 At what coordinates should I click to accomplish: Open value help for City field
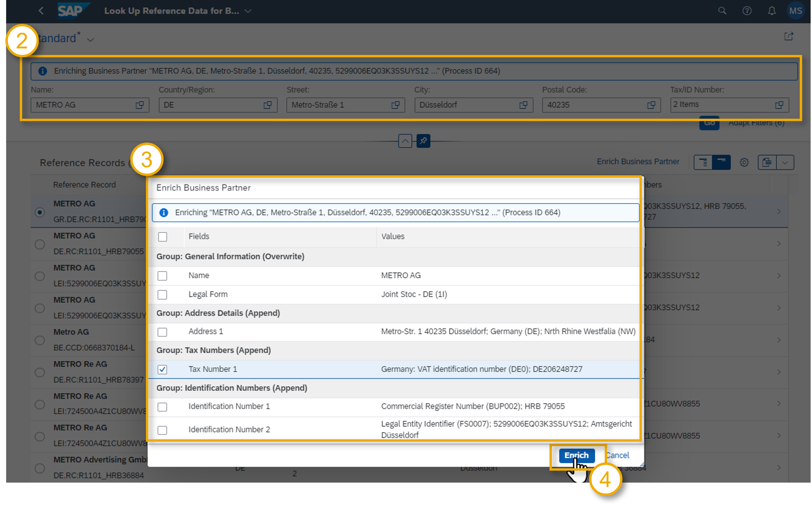pos(523,105)
